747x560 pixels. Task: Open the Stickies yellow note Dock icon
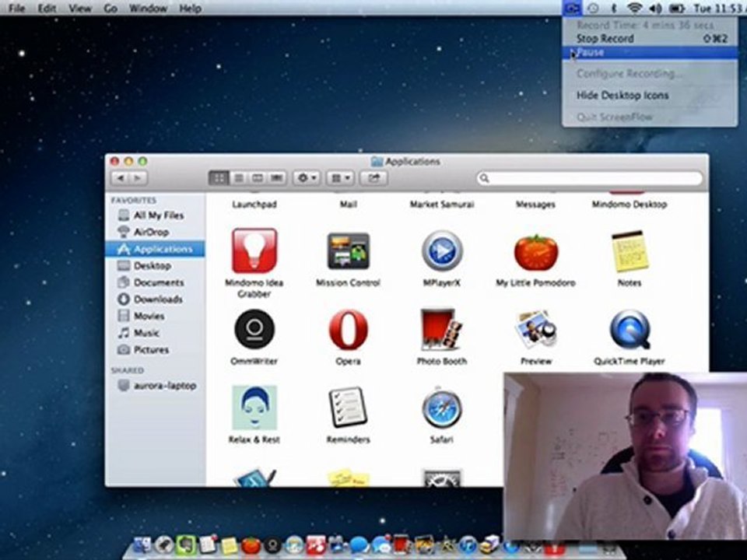pos(229,545)
